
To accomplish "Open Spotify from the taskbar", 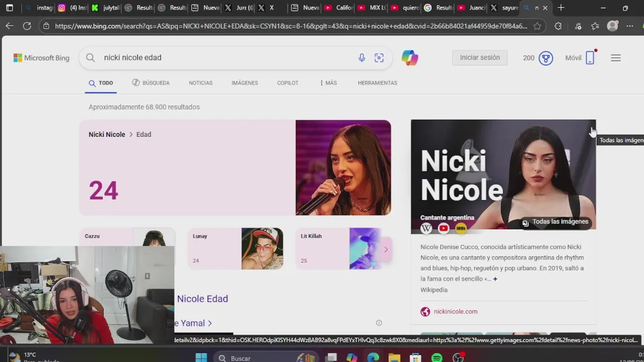I will [437, 357].
